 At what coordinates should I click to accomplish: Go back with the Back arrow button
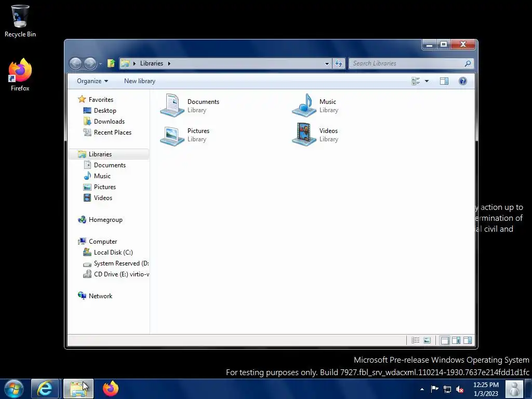click(x=75, y=63)
